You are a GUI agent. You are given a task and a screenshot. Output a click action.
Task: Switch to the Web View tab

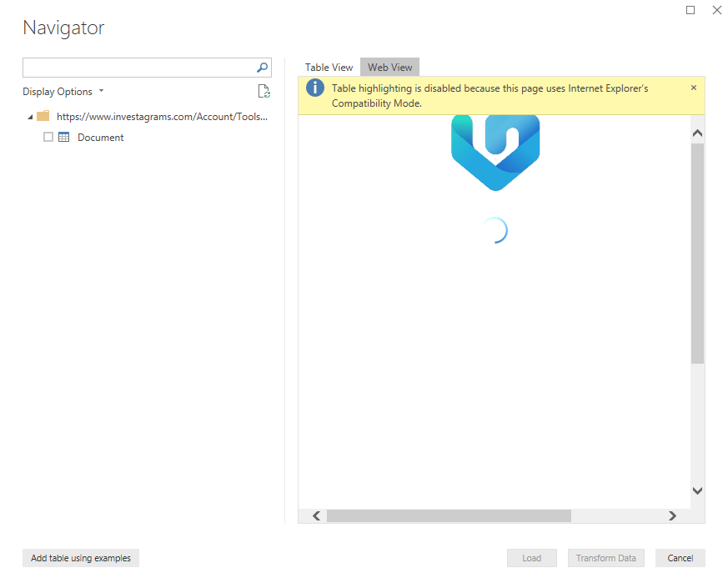click(x=390, y=68)
